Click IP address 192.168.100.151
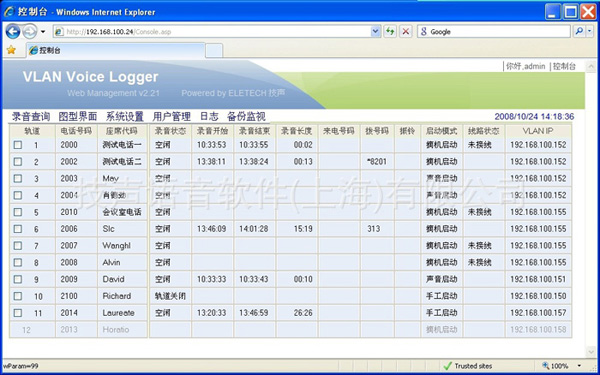This screenshot has width=600, height=375. pyautogui.click(x=538, y=279)
